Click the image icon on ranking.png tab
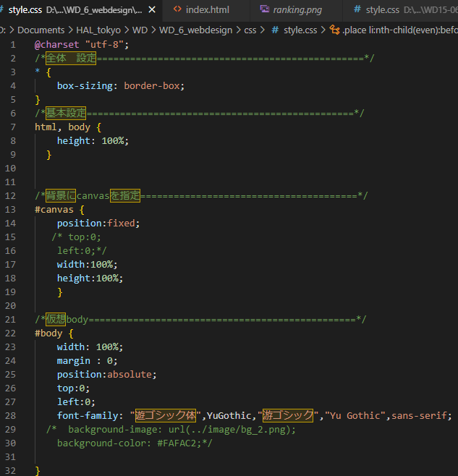 click(x=265, y=10)
